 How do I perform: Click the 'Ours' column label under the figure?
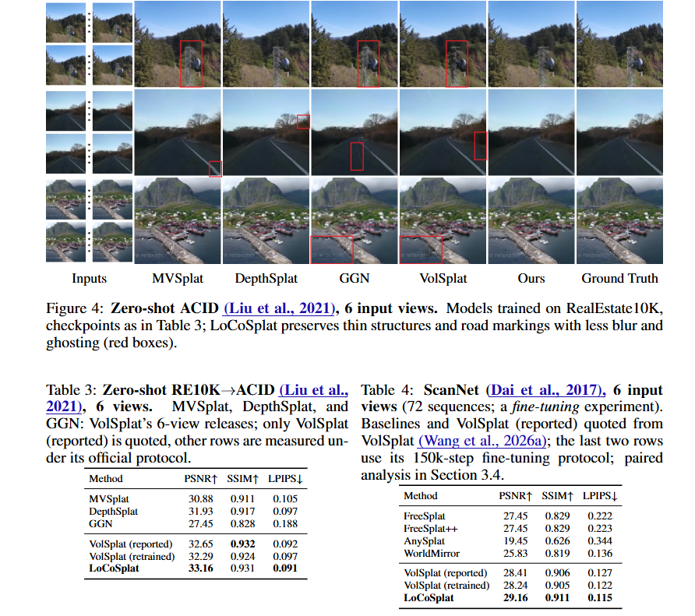point(531,278)
